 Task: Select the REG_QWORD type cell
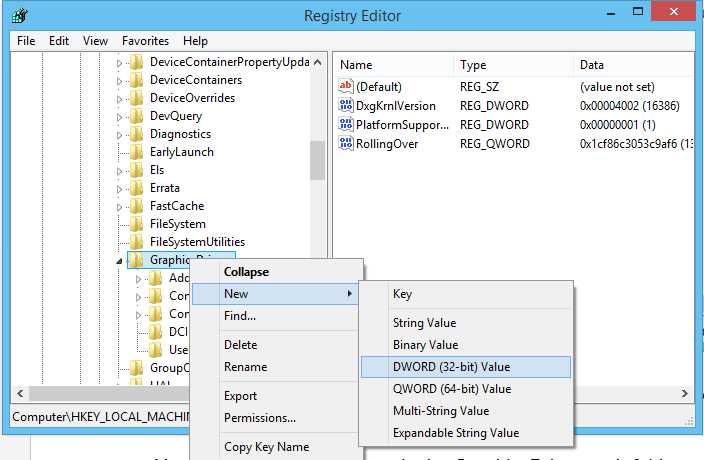(x=494, y=144)
